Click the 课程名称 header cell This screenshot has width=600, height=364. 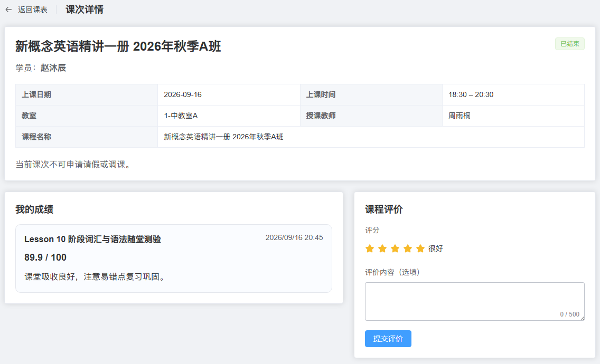coord(87,137)
